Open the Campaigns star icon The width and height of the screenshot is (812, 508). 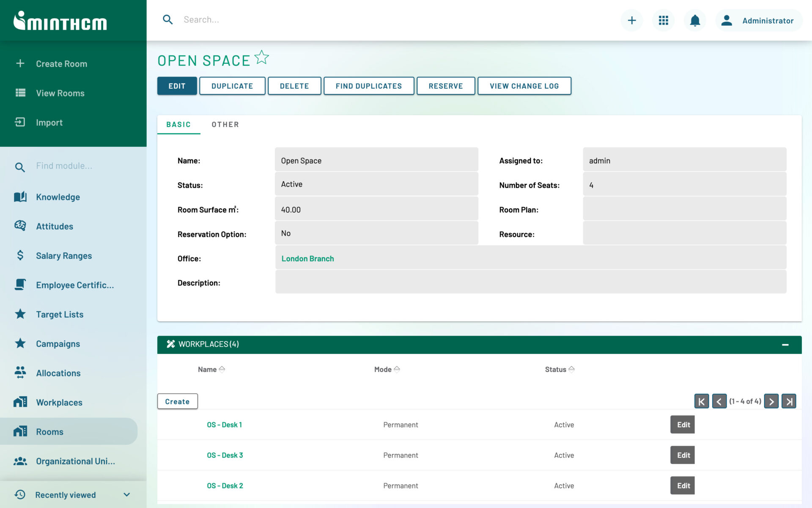(x=20, y=343)
